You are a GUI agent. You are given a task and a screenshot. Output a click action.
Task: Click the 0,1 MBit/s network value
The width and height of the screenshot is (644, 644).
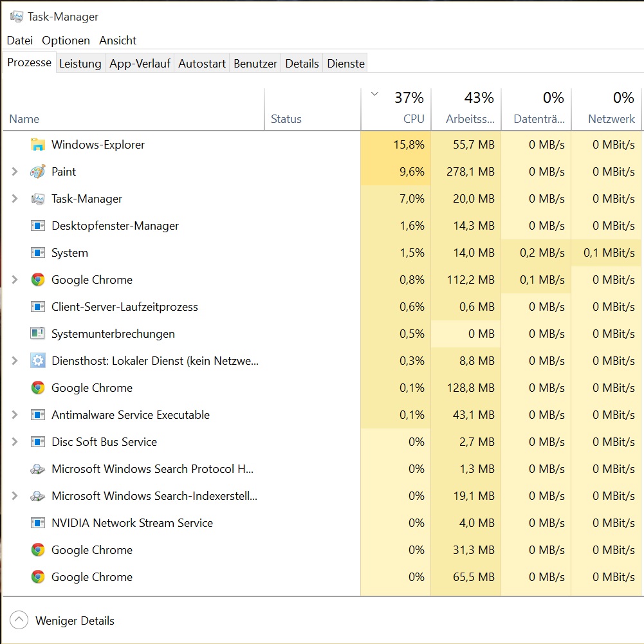(609, 253)
